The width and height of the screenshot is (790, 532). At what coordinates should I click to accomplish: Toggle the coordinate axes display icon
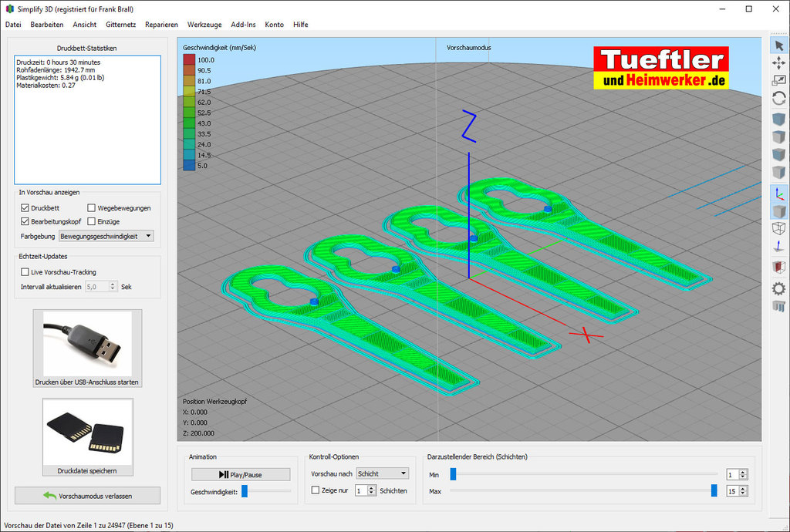(778, 193)
